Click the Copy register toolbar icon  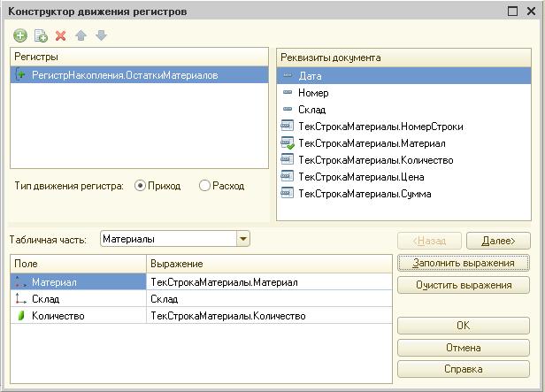tap(41, 35)
